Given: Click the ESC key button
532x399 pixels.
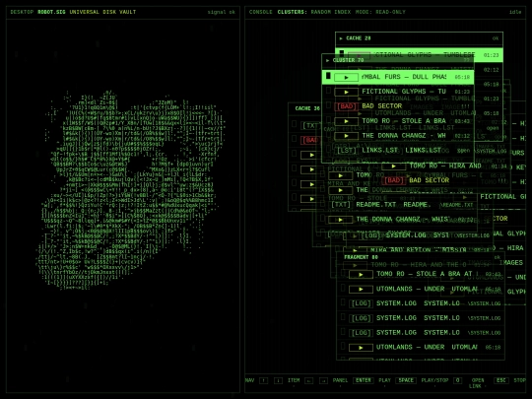Looking at the screenshot, I should tap(501, 380).
